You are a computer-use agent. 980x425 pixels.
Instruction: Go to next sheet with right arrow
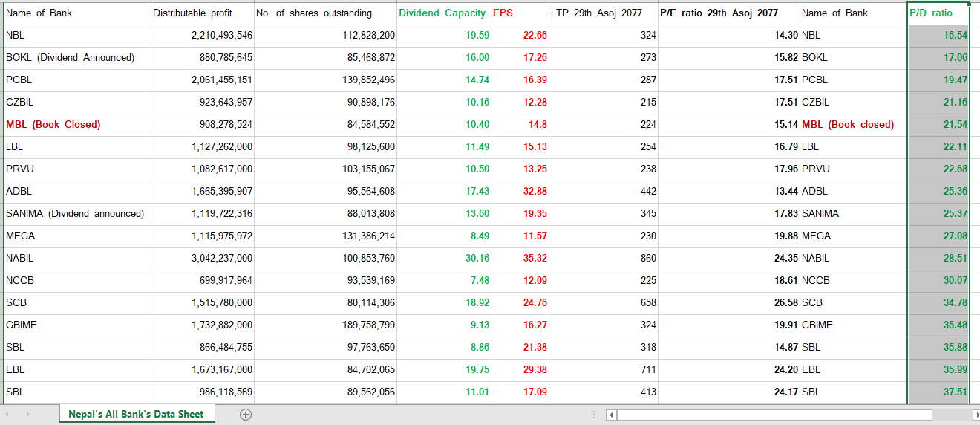(x=27, y=414)
